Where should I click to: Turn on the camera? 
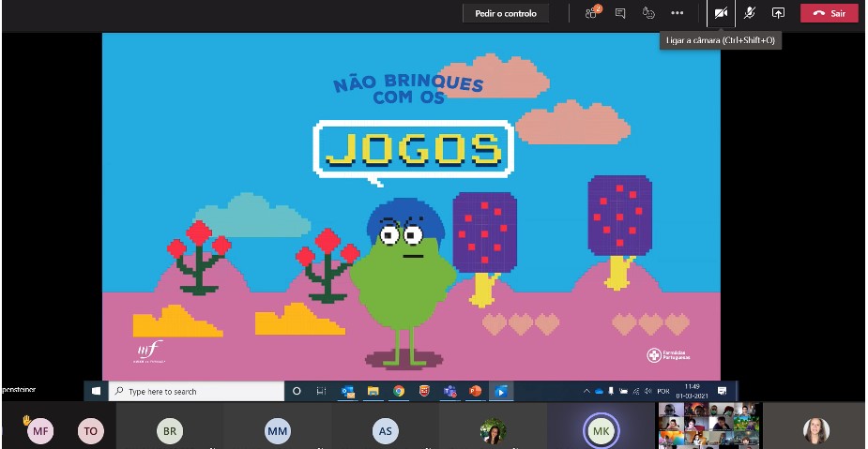[721, 13]
